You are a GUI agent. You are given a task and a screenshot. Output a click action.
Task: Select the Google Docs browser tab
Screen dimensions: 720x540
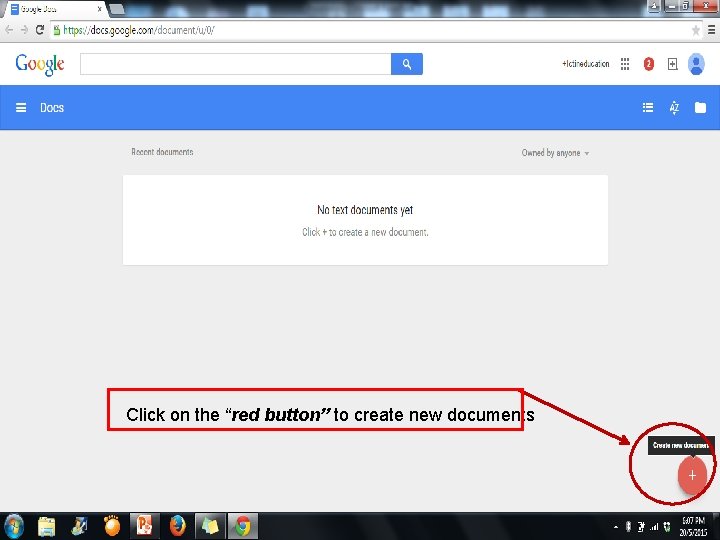pyautogui.click(x=53, y=9)
